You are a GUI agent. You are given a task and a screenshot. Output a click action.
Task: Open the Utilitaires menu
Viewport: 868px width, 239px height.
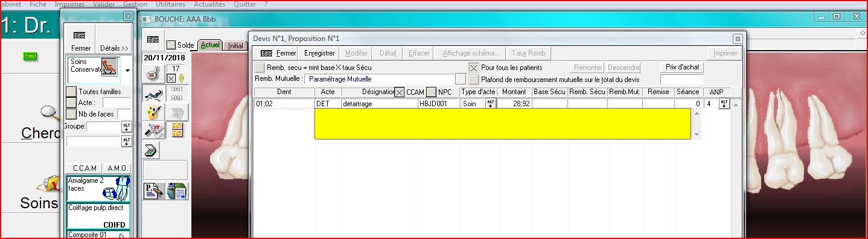[x=170, y=4]
